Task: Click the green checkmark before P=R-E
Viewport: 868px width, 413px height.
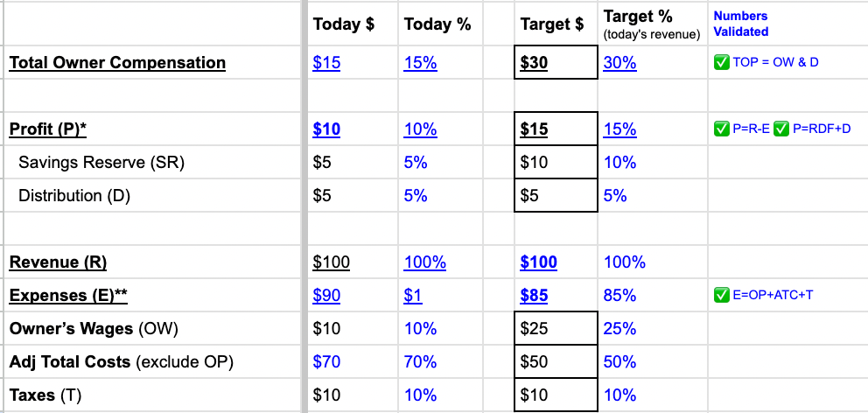Action: (x=722, y=129)
